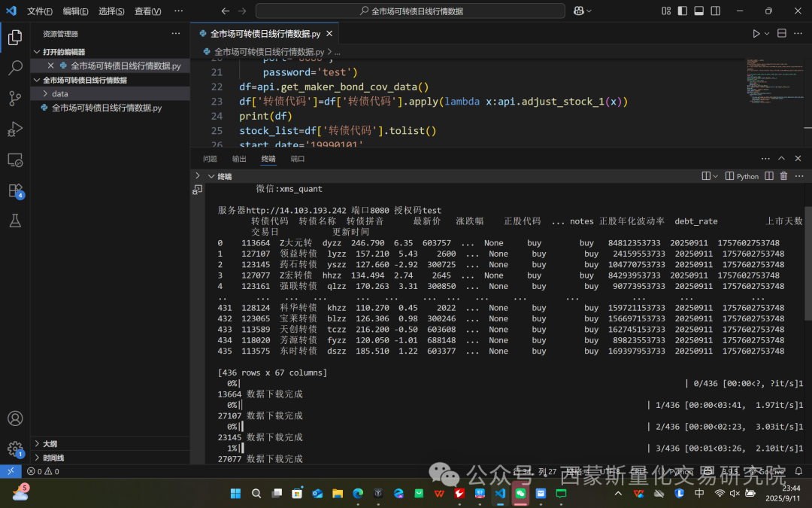812x508 pixels.
Task: Open the Run and Debug view
Action: (x=15, y=129)
